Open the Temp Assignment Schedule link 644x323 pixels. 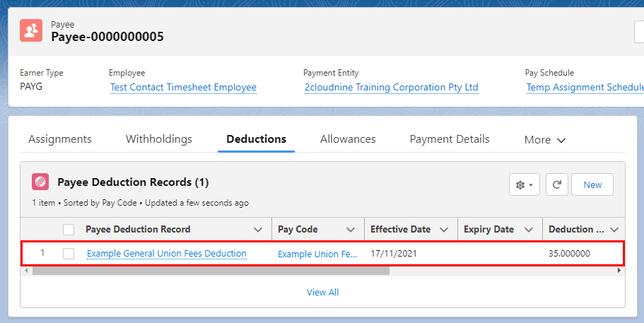pos(585,88)
